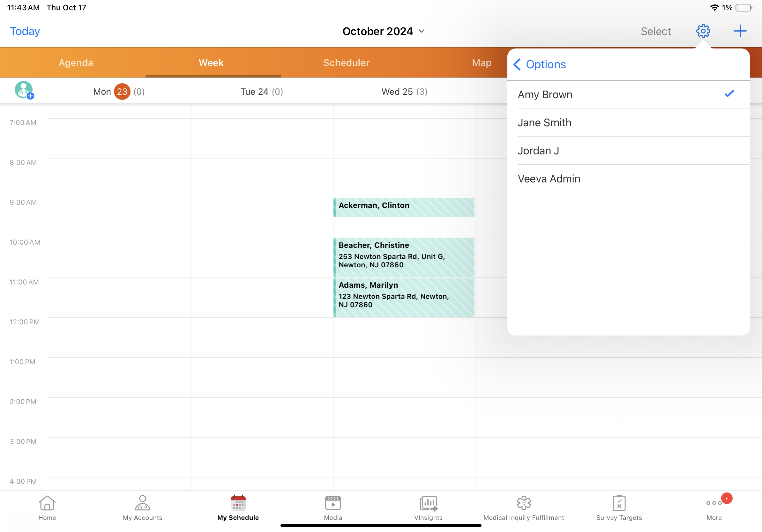762x532 pixels.
Task: Open the settings gear icon
Action: coord(703,31)
